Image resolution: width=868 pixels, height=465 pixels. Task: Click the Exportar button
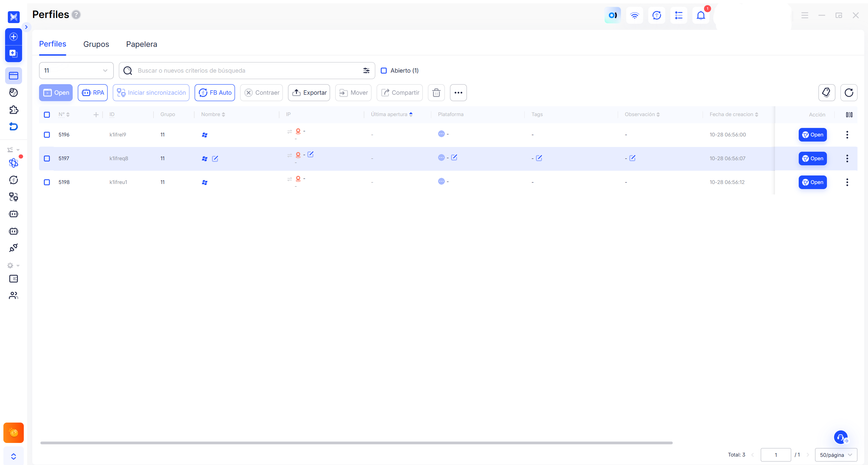tap(309, 93)
